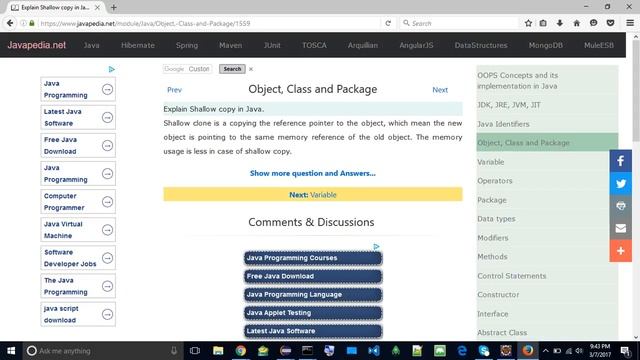Viewport: 640px width, 360px height.
Task: Click the Javapedia.net logo
Action: [x=36, y=45]
